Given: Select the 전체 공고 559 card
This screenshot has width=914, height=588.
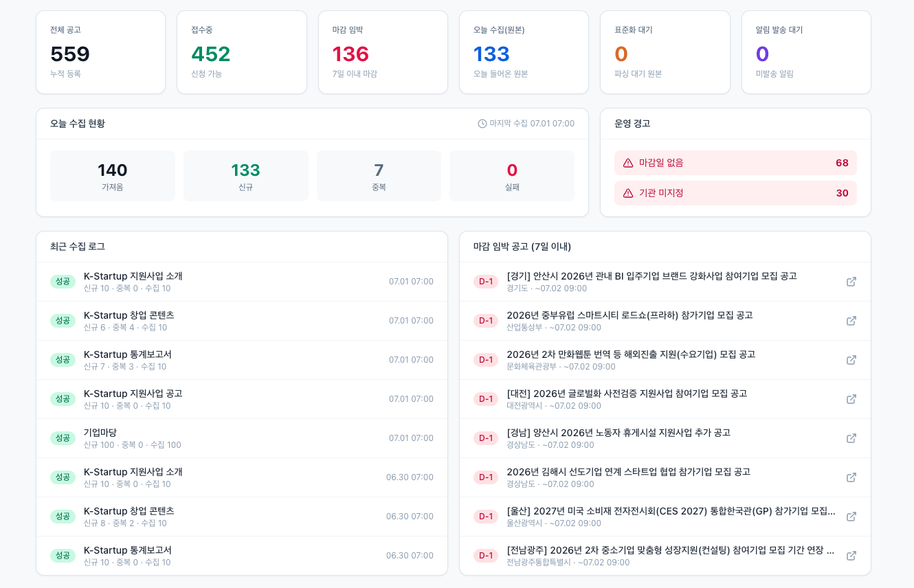Looking at the screenshot, I should pos(101,52).
